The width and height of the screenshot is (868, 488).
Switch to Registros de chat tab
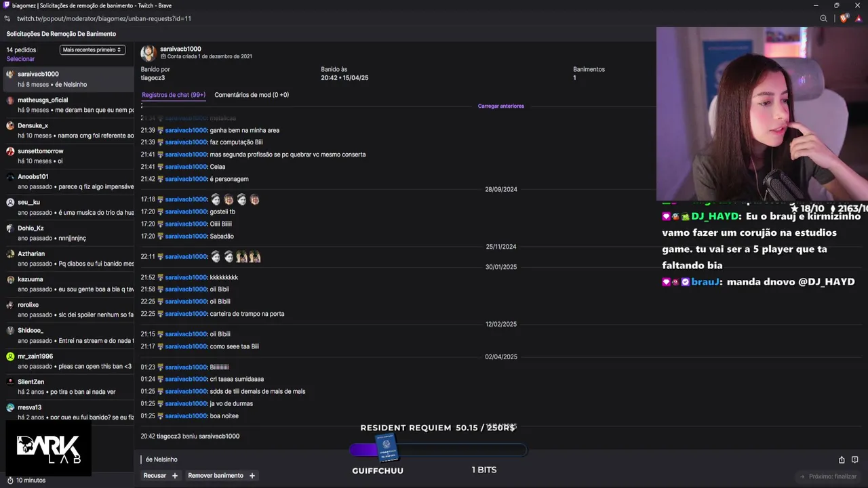(174, 95)
